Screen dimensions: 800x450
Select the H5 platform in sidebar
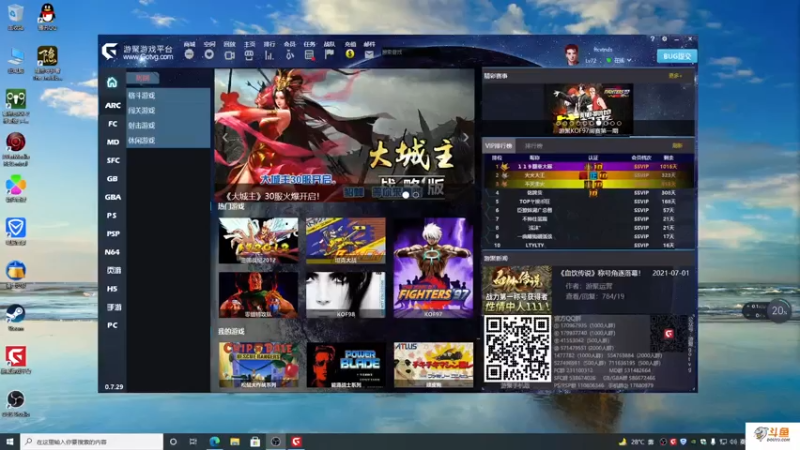tap(113, 289)
